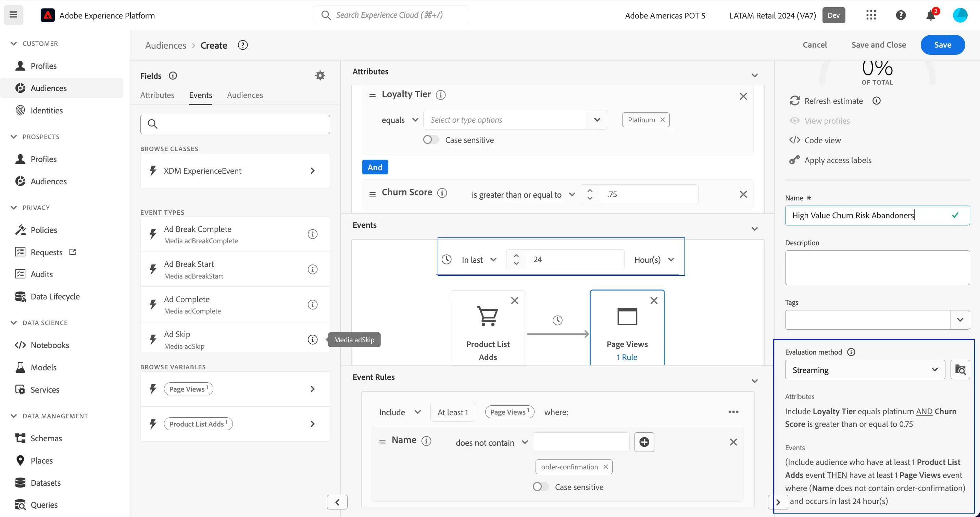
Task: Remove the Loyalty Tier rule
Action: (743, 96)
